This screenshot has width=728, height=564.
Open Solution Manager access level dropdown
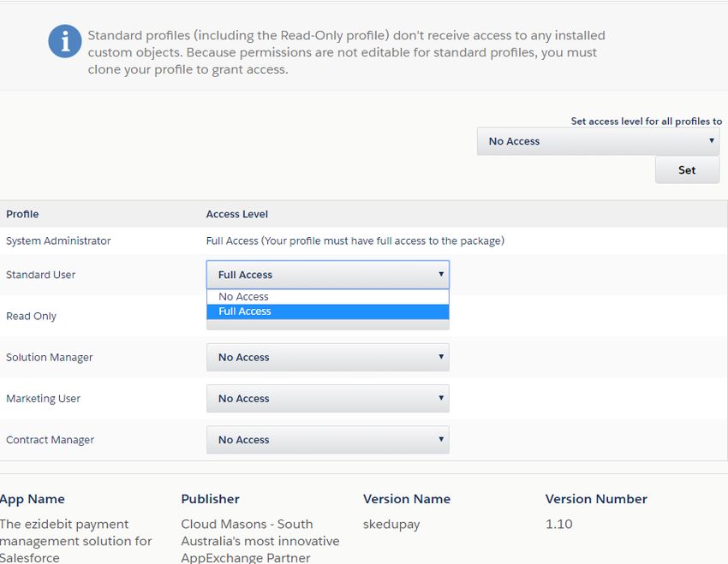[327, 358]
